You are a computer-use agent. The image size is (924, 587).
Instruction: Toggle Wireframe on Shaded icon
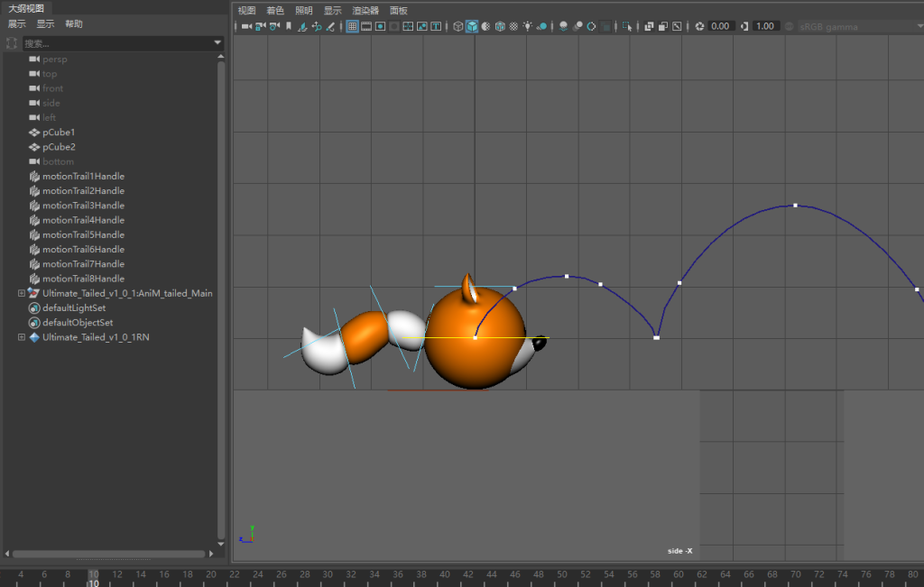[500, 26]
